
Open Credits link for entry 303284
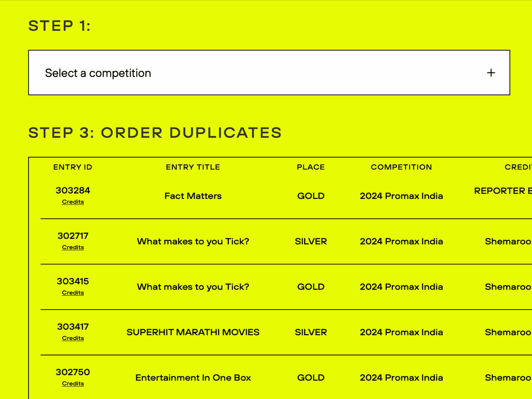[73, 202]
